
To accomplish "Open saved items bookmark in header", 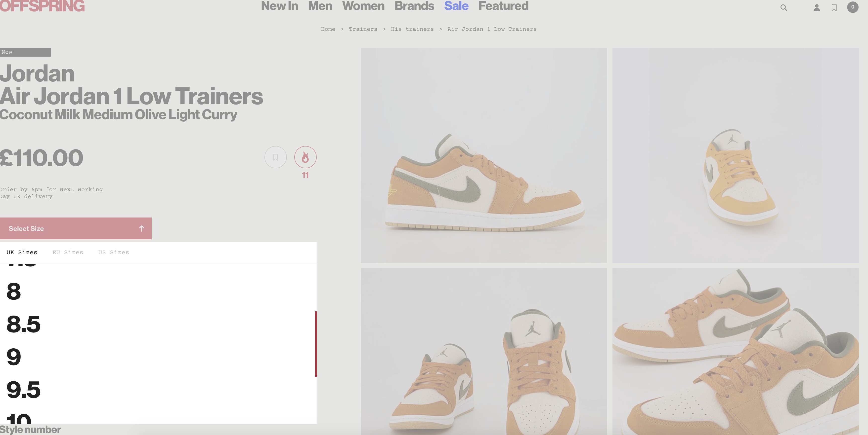I will [834, 7].
